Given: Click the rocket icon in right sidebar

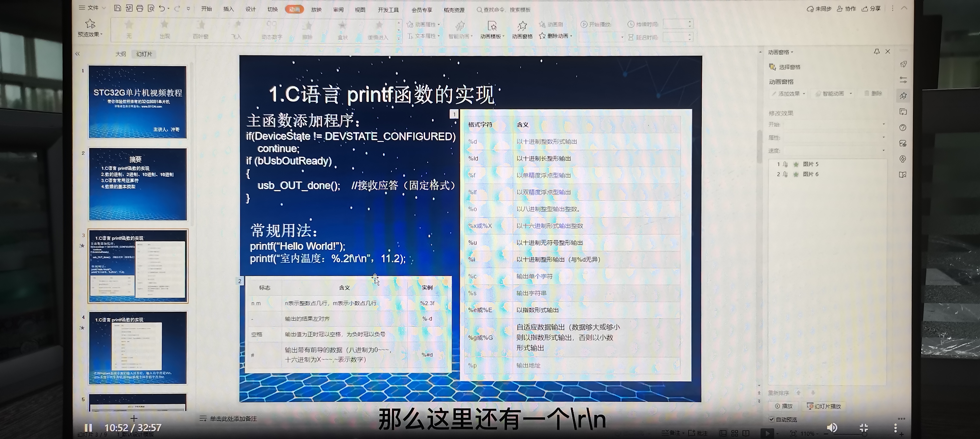Looking at the screenshot, I should tap(903, 64).
